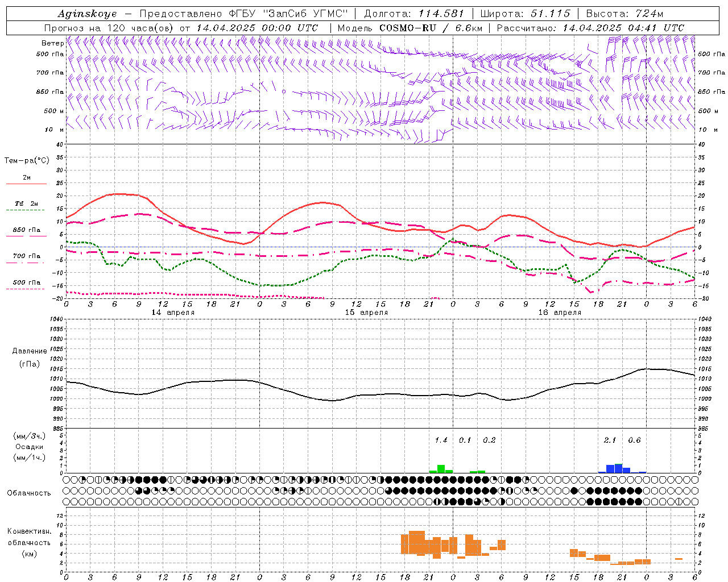Image resolution: width=728 pixels, height=582 pixels.
Task: Click the calculation time 14.04.2025 04:41 UTC
Action: coord(623,28)
